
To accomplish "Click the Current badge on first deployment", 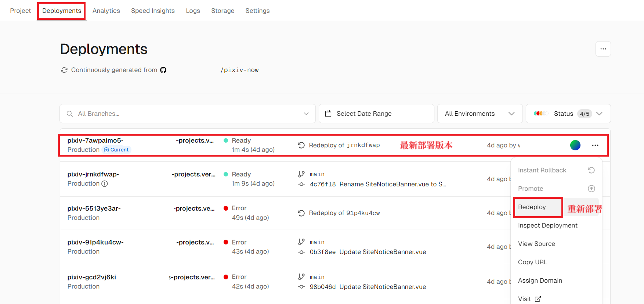I will (x=116, y=150).
